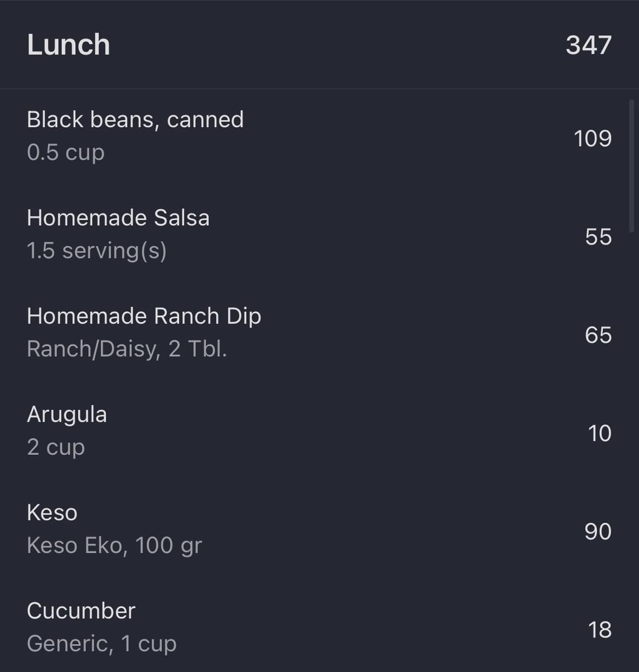
Task: Select the 0.5 cup serving text
Action: (66, 152)
